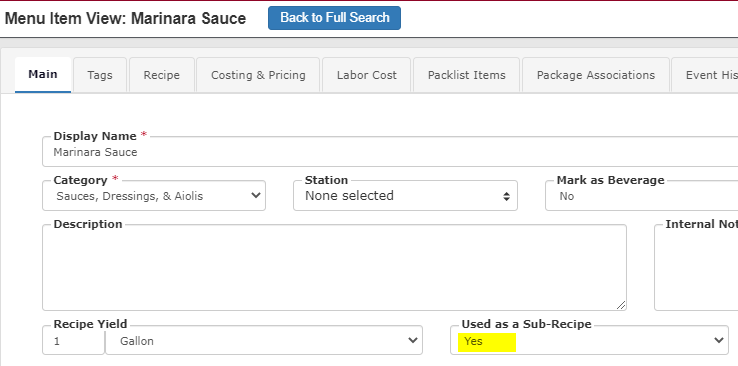Screen dimensions: 738x366
Task: Expand the Category dropdown
Action: point(154,196)
